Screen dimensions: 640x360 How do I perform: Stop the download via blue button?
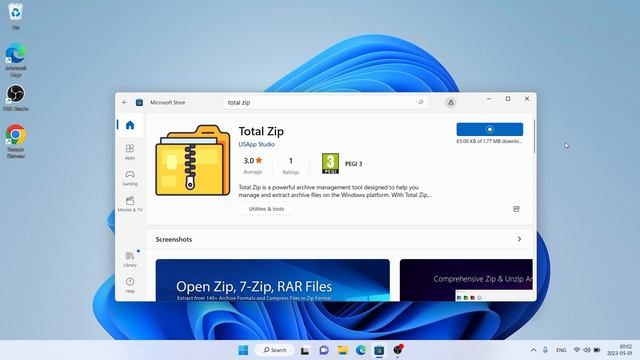(x=489, y=129)
